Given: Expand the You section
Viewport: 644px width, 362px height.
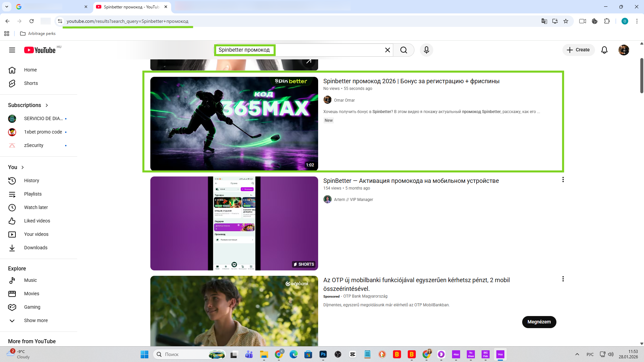Looking at the screenshot, I should click(x=16, y=167).
